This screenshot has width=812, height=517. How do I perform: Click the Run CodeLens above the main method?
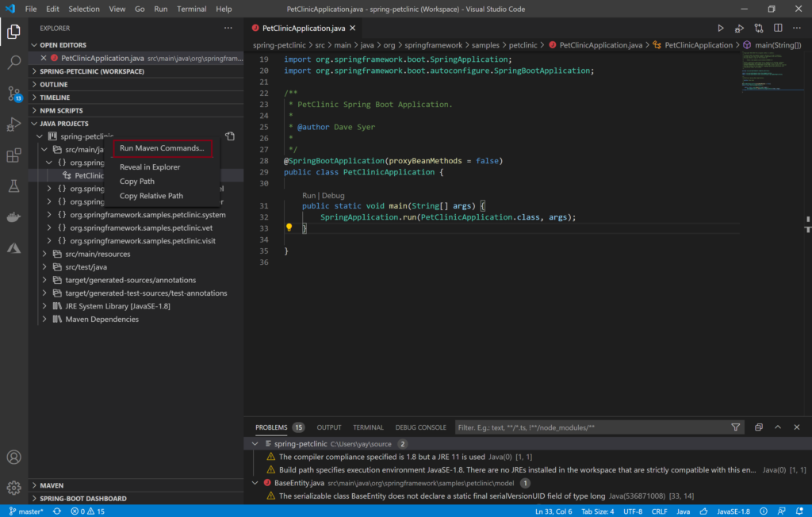click(x=311, y=194)
